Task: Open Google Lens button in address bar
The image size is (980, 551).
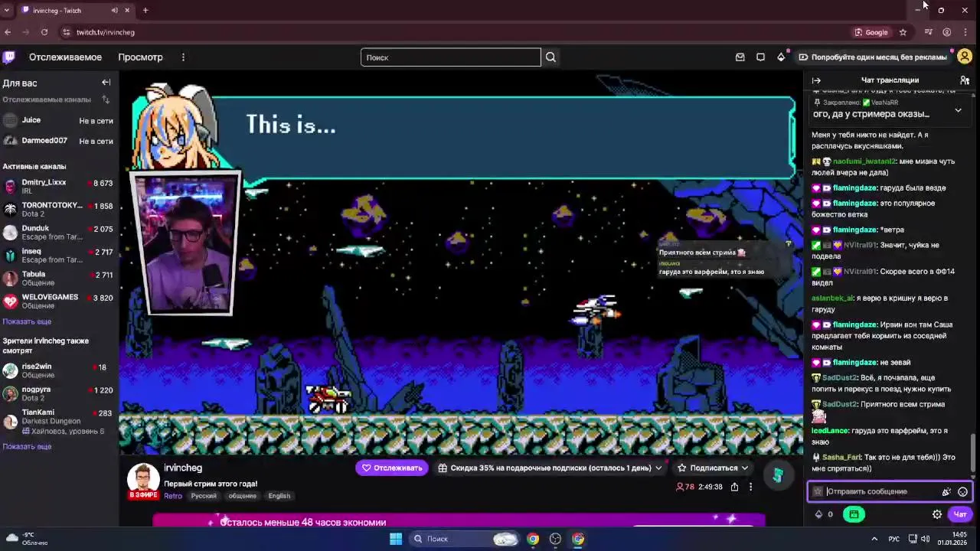Action: (x=871, y=32)
